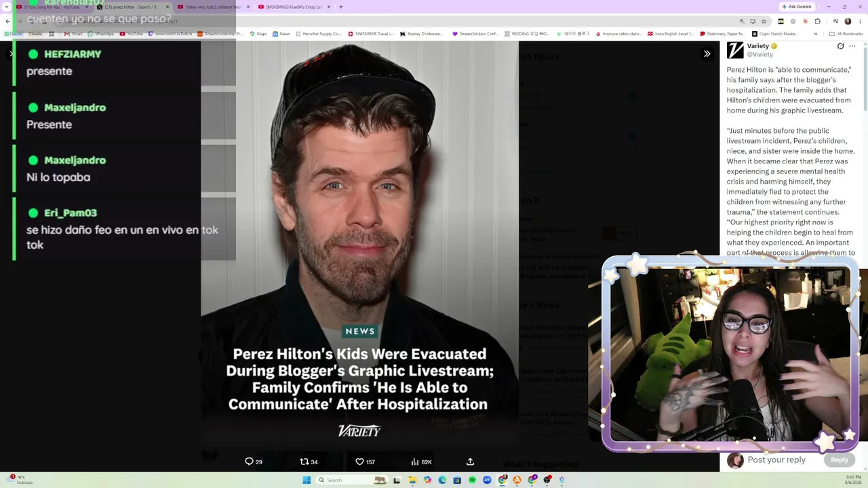Open the SWISSGEAR Travel bookmark
Viewport: 868px width, 488px height.
pyautogui.click(x=371, y=34)
